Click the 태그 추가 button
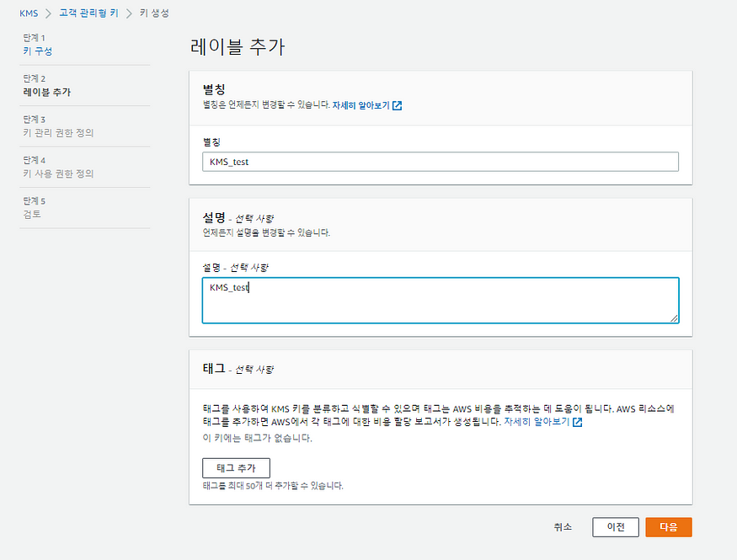This screenshot has width=737, height=560. pyautogui.click(x=236, y=468)
